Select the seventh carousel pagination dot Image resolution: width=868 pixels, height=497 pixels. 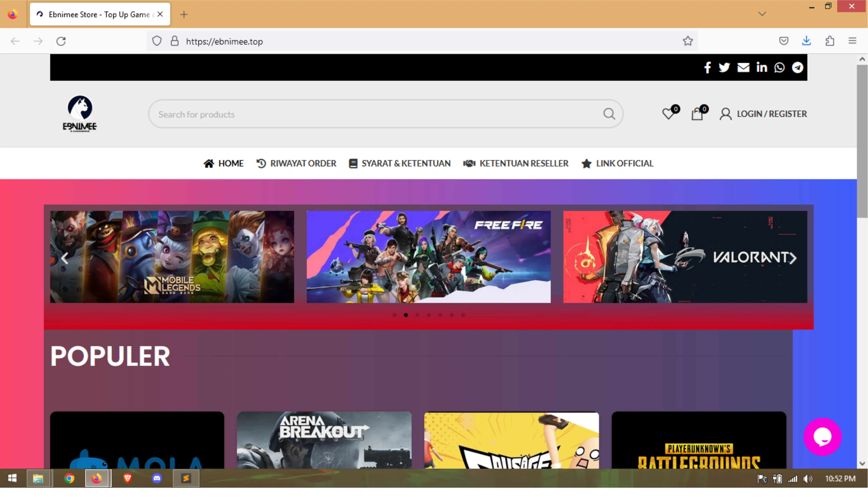[x=463, y=315]
